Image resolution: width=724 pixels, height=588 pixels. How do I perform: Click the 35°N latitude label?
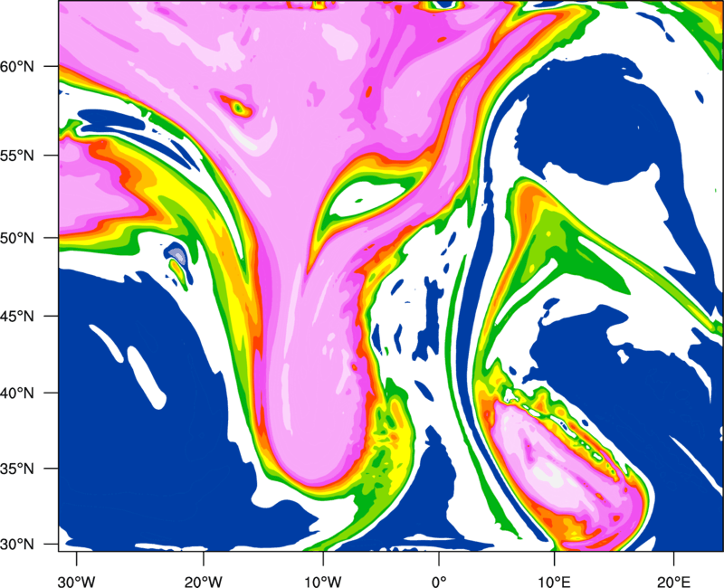(x=17, y=469)
